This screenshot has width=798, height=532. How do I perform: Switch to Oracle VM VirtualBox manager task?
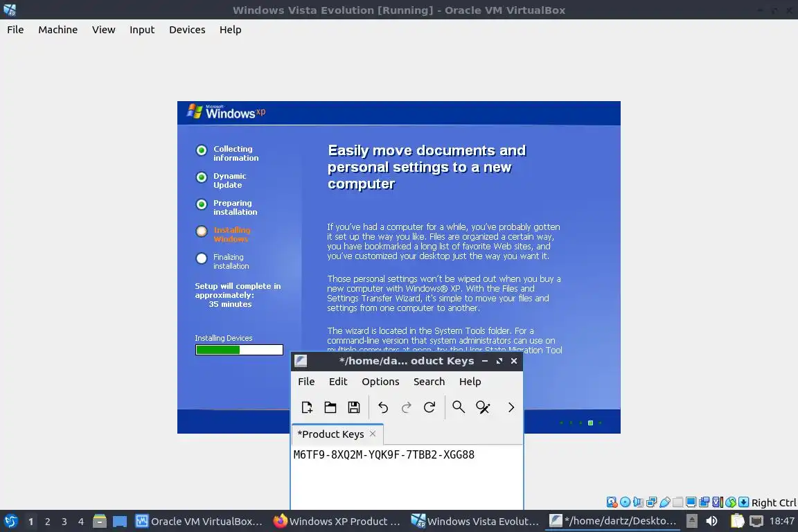[x=199, y=521]
